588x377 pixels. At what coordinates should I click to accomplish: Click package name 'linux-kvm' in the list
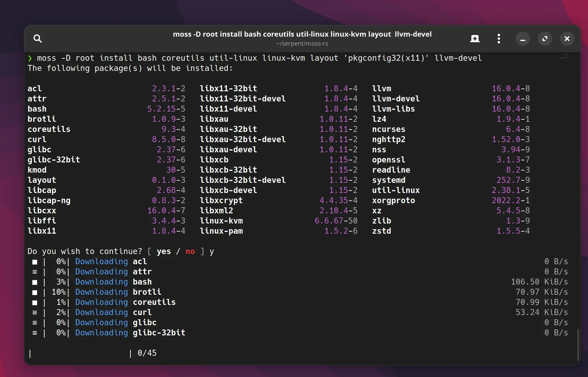(x=221, y=221)
